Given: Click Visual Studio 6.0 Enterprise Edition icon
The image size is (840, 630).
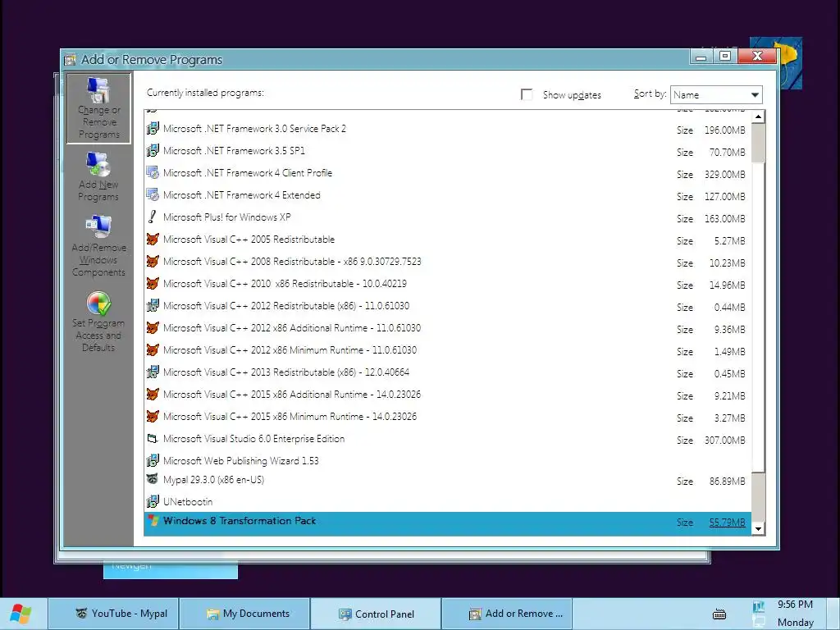Looking at the screenshot, I should [153, 439].
